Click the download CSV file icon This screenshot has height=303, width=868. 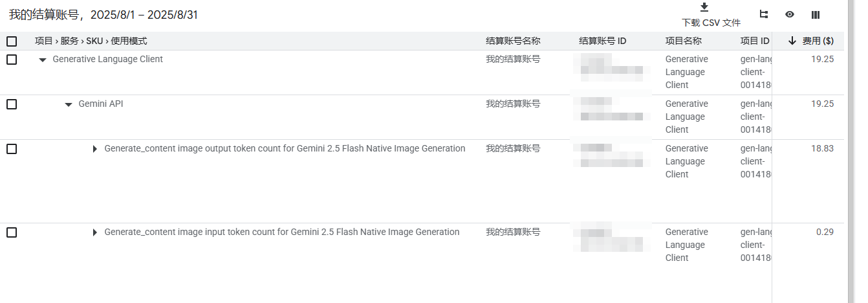click(704, 7)
